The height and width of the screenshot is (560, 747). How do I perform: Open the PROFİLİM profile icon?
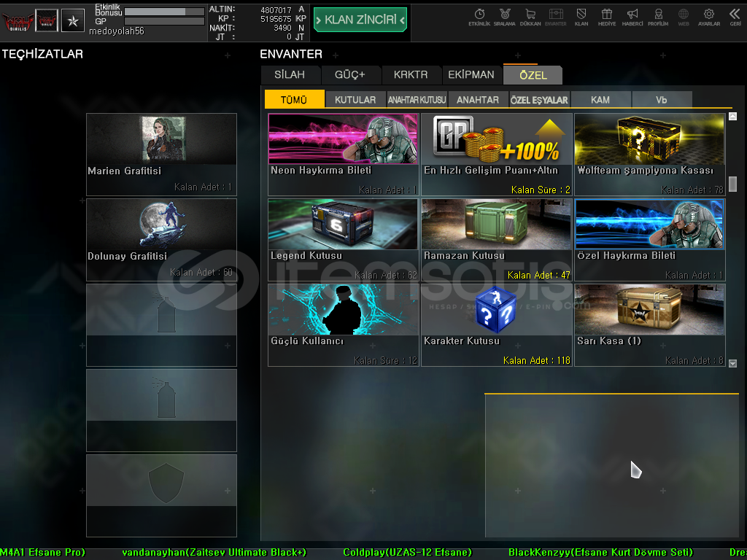click(658, 17)
